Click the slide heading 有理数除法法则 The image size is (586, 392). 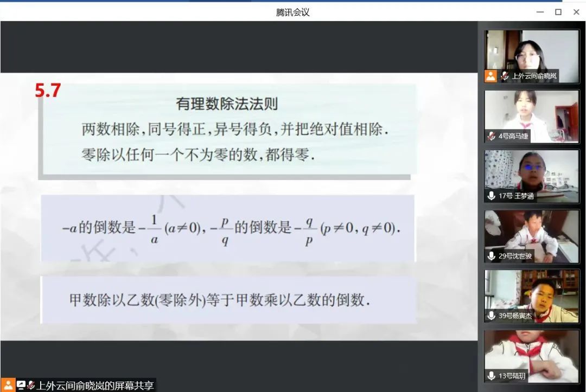click(227, 104)
